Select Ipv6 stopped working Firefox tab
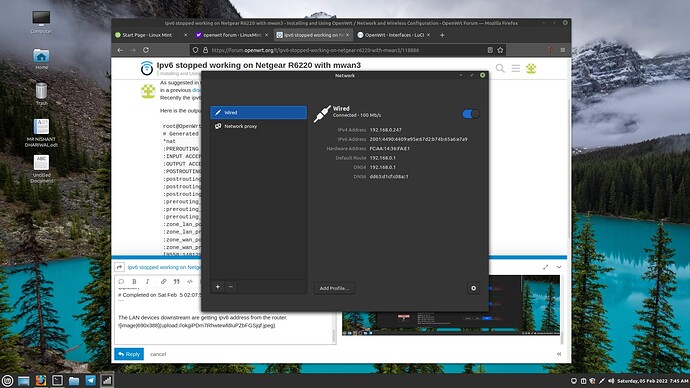 (x=313, y=35)
